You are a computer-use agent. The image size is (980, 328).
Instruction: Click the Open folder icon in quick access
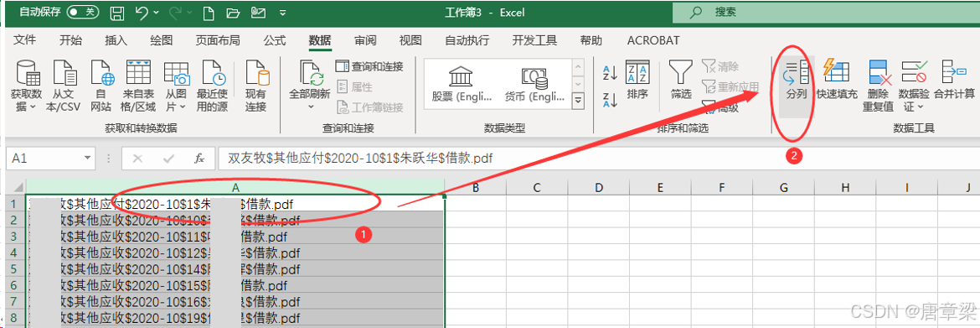coord(233,13)
